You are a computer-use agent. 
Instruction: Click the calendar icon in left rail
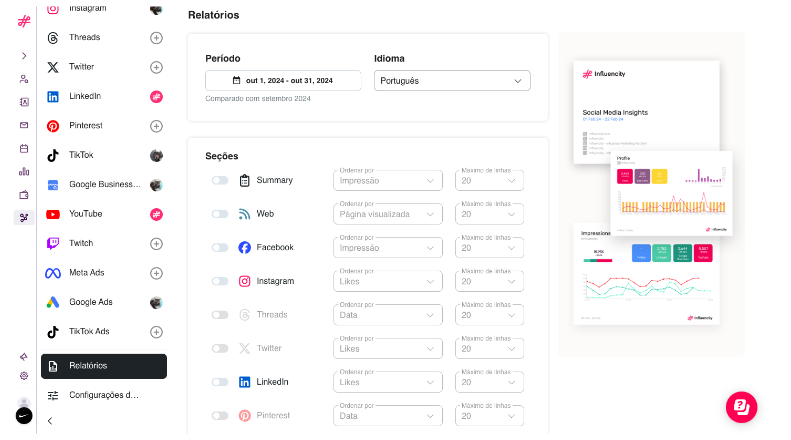(x=24, y=148)
